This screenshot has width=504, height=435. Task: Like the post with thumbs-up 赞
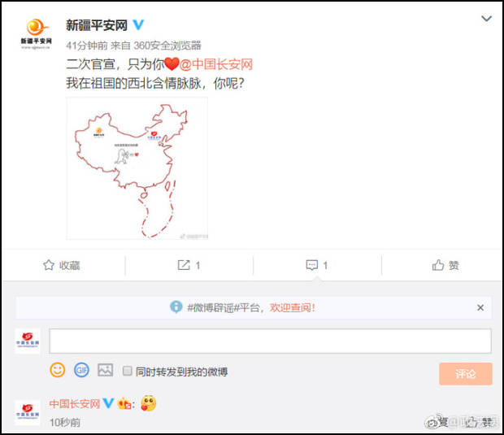tap(445, 265)
